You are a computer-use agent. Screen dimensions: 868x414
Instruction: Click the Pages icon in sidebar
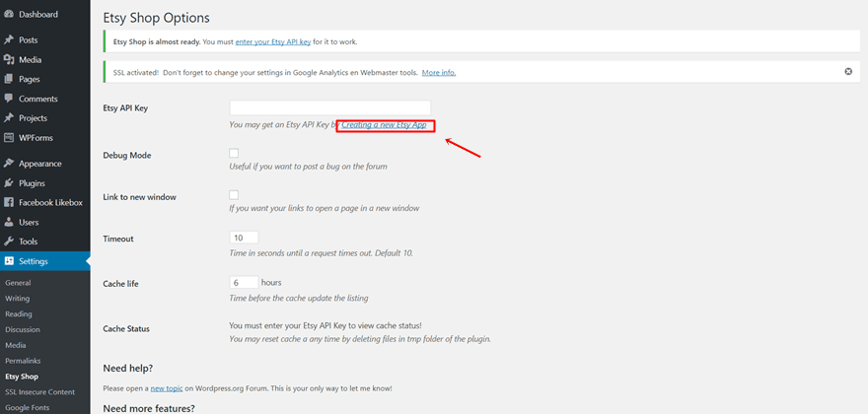8,79
